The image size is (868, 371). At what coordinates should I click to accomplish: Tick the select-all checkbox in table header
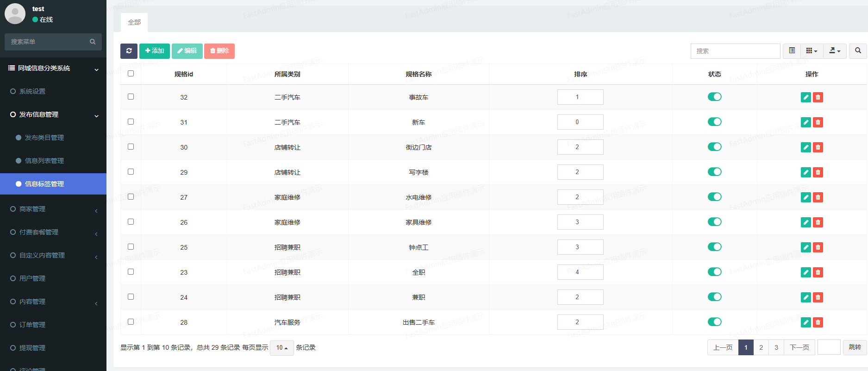(131, 74)
